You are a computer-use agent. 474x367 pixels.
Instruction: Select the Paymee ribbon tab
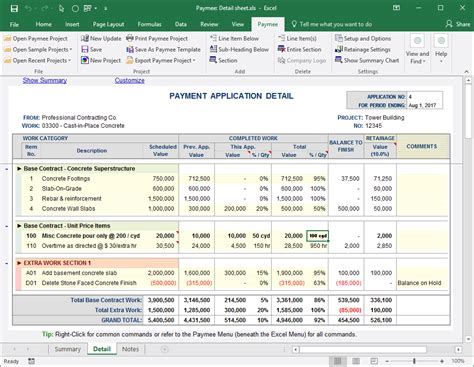pyautogui.click(x=268, y=24)
